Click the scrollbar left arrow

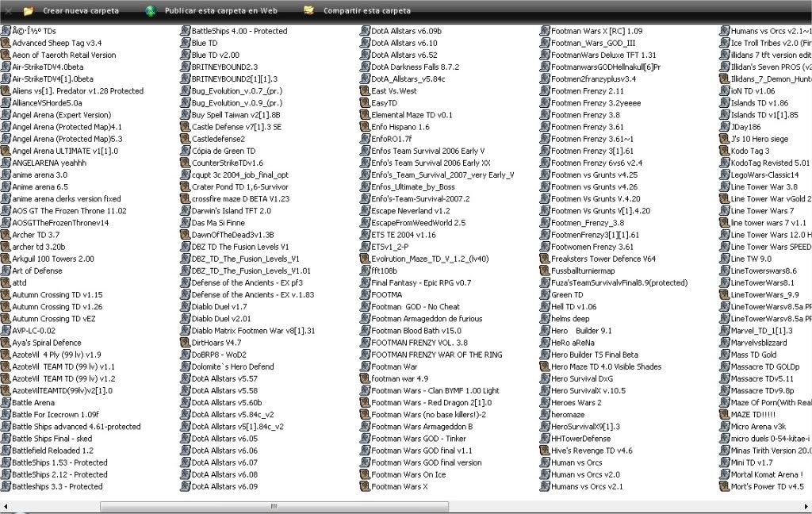[6, 506]
